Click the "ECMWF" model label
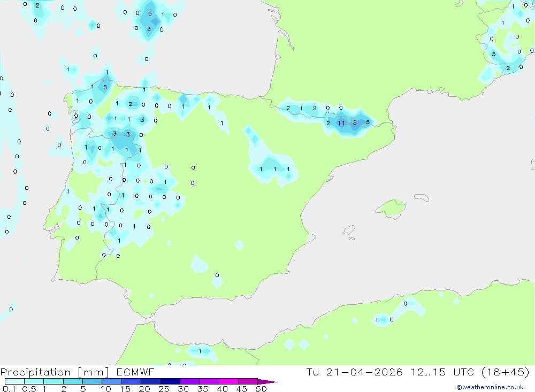The width and height of the screenshot is (535, 392). pyautogui.click(x=135, y=372)
